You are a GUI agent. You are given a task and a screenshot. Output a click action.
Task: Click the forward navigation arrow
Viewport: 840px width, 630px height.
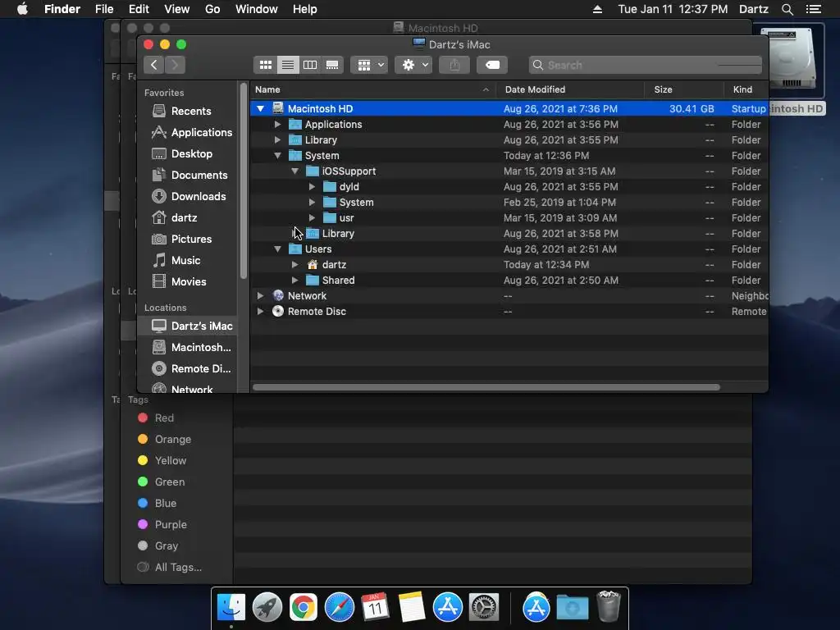pyautogui.click(x=176, y=65)
